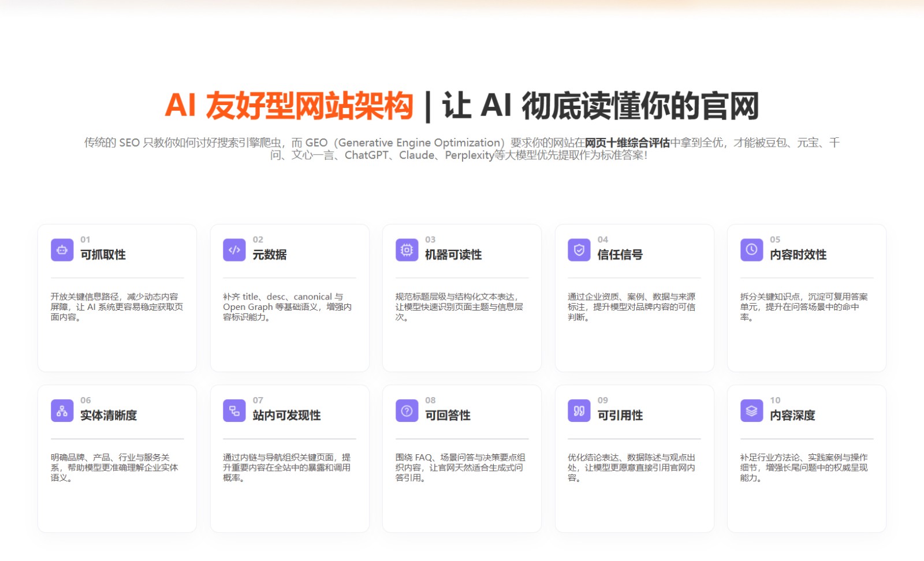Click the description starting 围绕 FAQ
This screenshot has width=924, height=561.
pos(460,467)
